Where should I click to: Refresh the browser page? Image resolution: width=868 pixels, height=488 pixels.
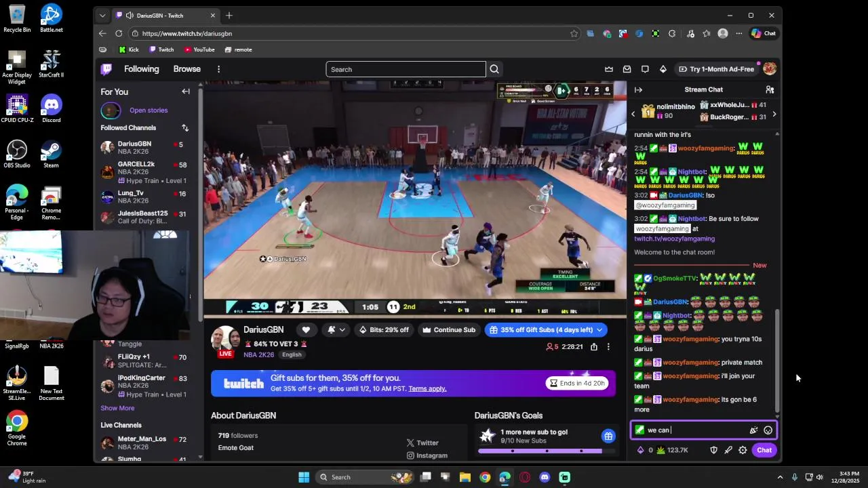pos(119,33)
